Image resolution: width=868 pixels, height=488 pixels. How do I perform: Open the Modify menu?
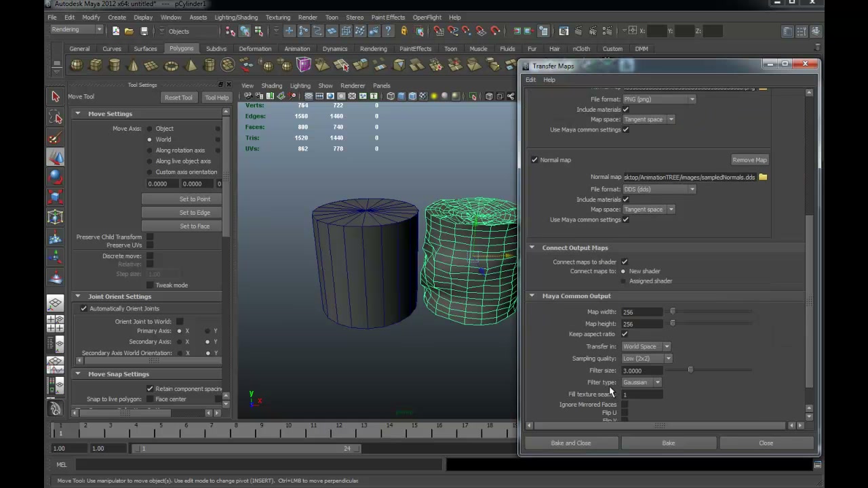91,18
